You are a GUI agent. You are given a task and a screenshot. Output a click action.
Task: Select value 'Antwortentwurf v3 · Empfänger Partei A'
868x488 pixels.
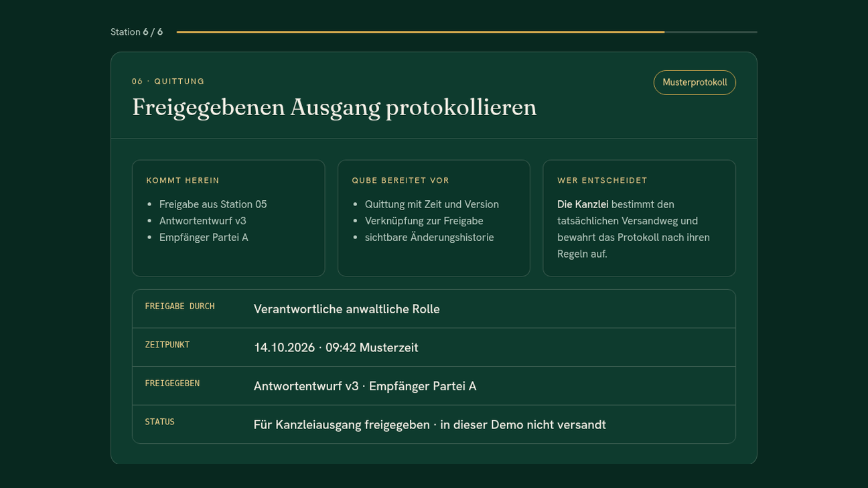point(365,386)
